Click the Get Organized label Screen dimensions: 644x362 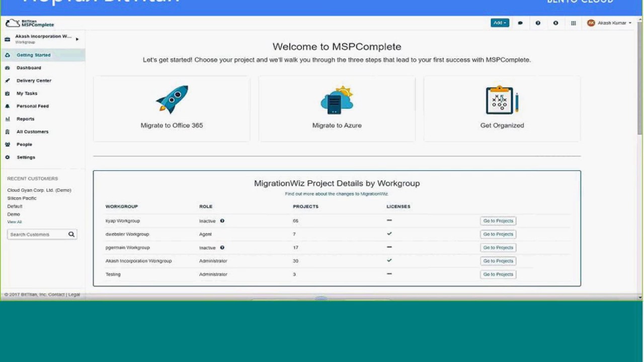tap(502, 125)
